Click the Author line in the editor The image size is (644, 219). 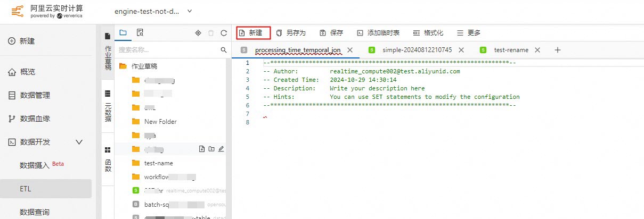(362, 71)
